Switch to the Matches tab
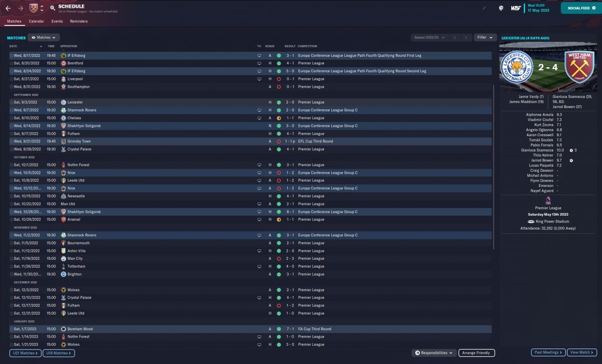This screenshot has width=602, height=364. click(x=14, y=22)
